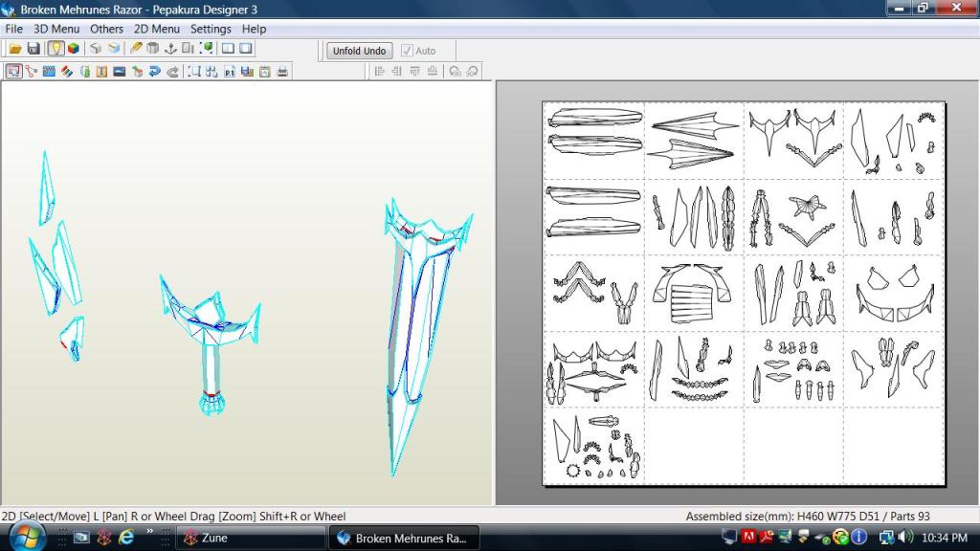Image resolution: width=980 pixels, height=551 pixels.
Task: Click the 10:34 PM clock
Action: pyautogui.click(x=944, y=538)
